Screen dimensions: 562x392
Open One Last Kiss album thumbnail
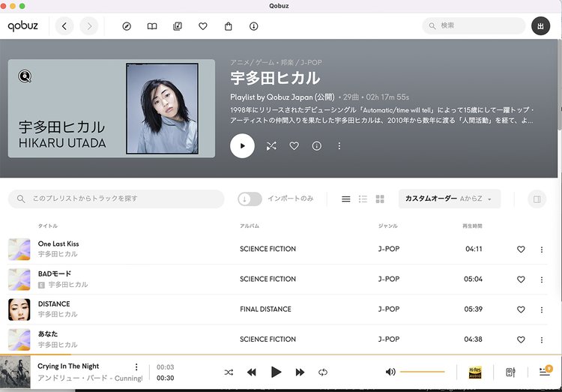coord(19,250)
